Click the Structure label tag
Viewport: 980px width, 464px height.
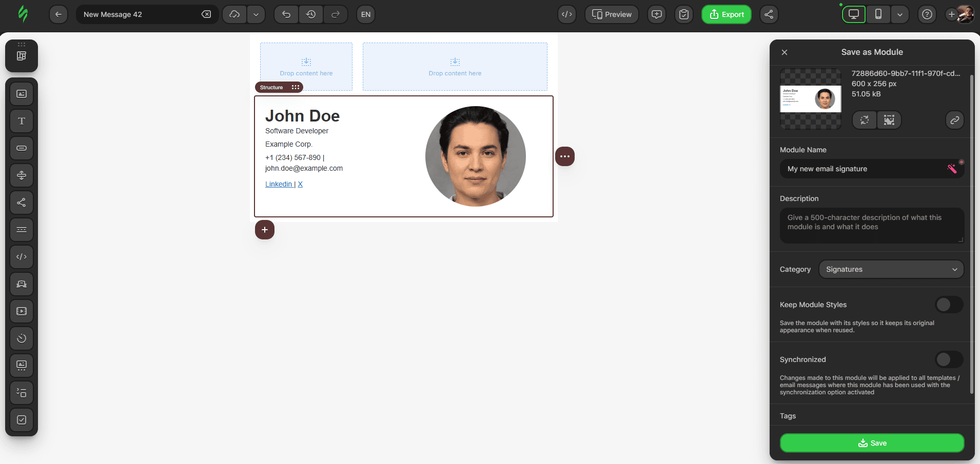[x=271, y=87]
